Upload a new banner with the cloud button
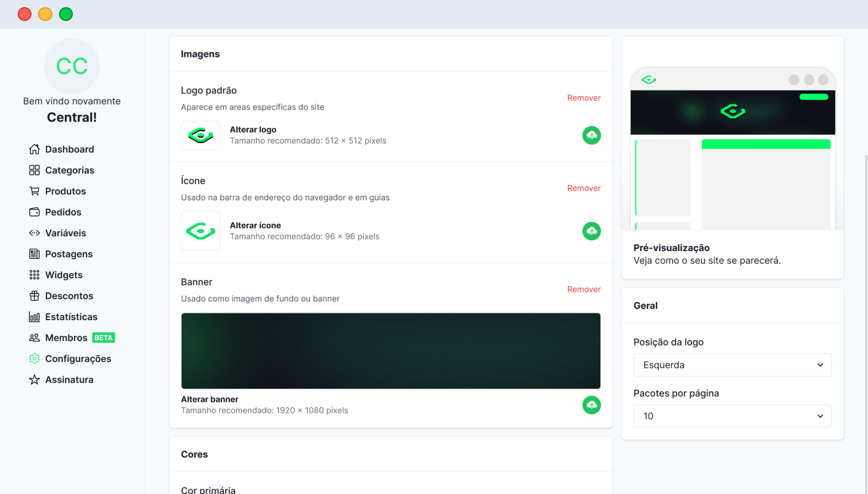 592,405
